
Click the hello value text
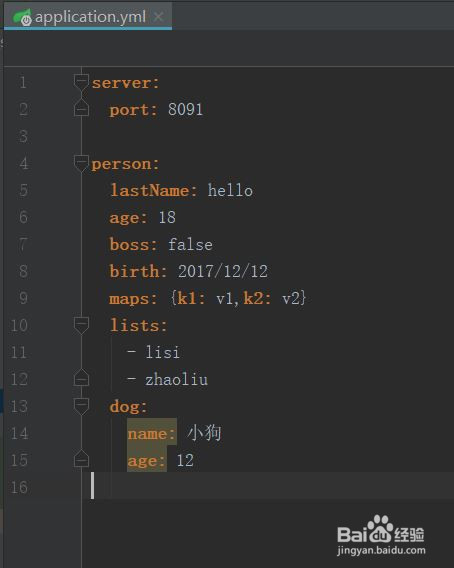[x=230, y=191]
